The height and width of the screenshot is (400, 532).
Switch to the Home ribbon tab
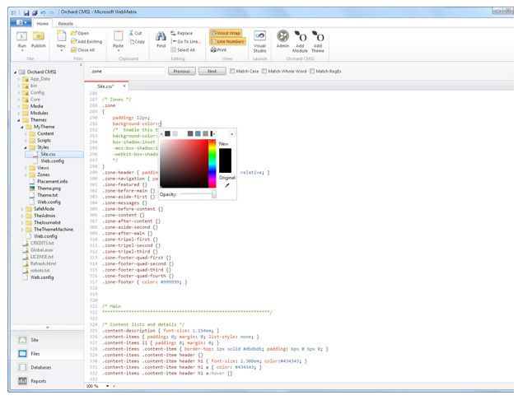click(x=42, y=24)
